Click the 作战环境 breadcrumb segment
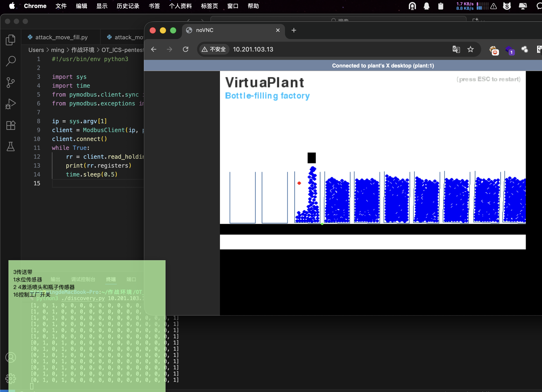542x392 pixels. pyautogui.click(x=83, y=50)
